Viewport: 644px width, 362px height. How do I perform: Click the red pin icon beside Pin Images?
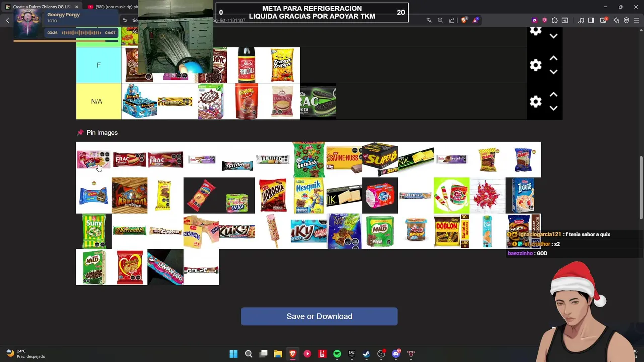(80, 133)
